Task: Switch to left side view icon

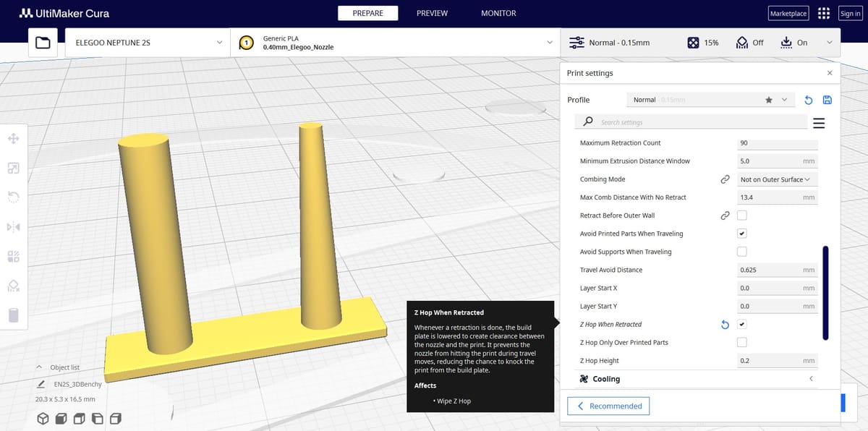Action: pos(98,419)
